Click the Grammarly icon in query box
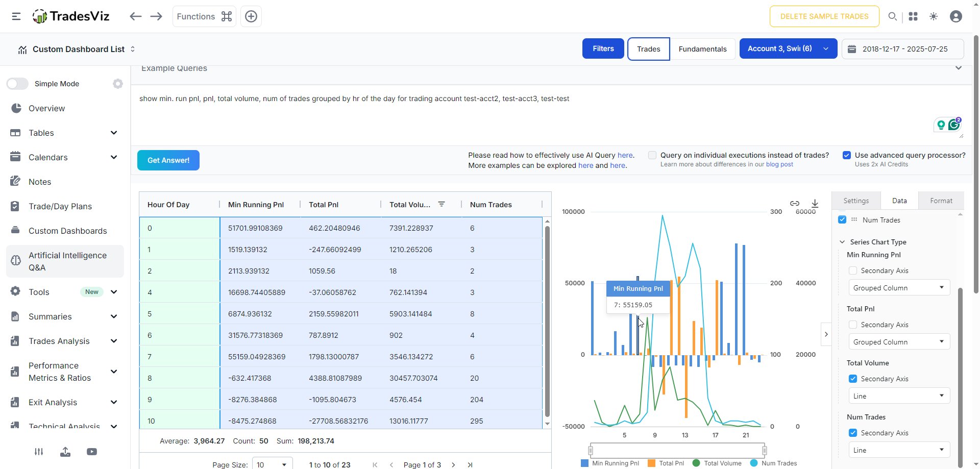980x469 pixels. click(954, 124)
